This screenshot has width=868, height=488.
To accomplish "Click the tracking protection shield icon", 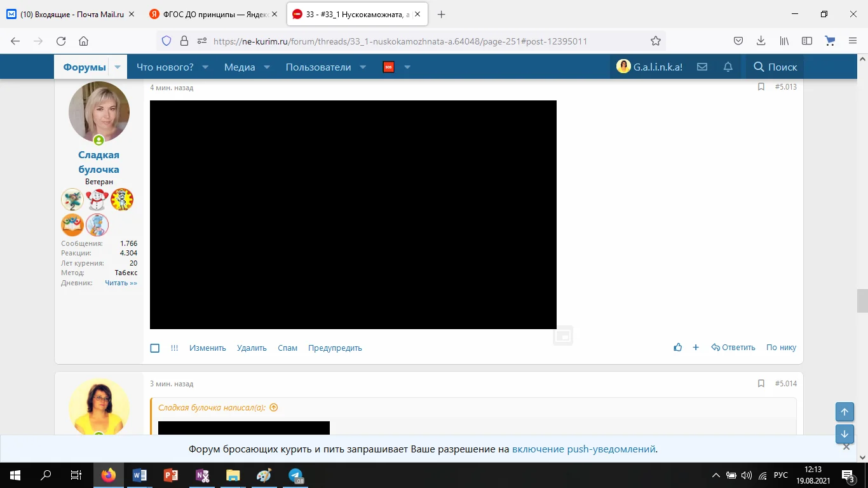I will point(166,40).
